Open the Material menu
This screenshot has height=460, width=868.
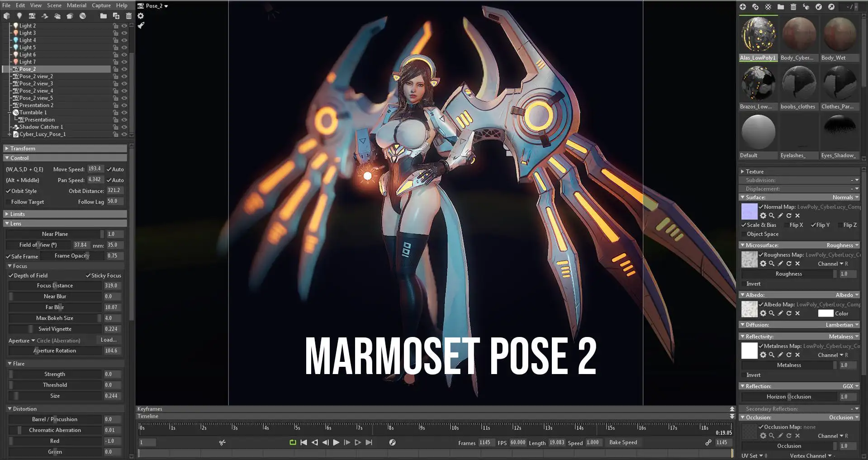pos(76,5)
